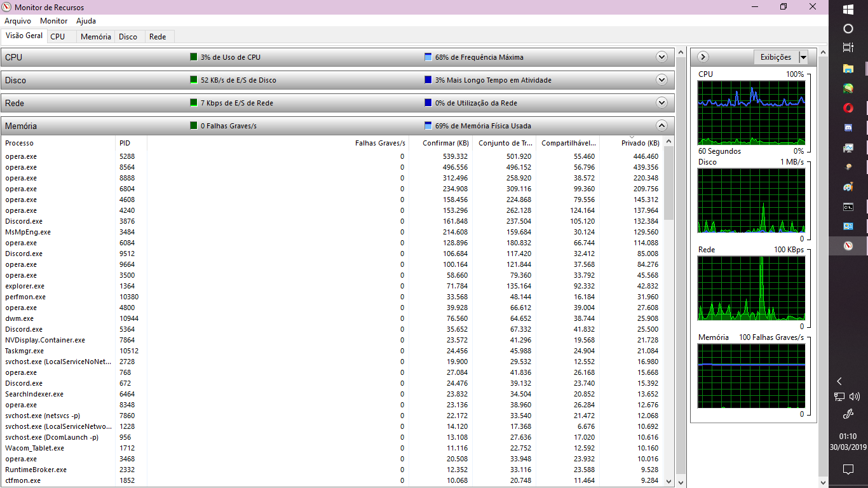Select the explorer.exe process row
Viewport: 868px width, 488px height.
(332, 286)
